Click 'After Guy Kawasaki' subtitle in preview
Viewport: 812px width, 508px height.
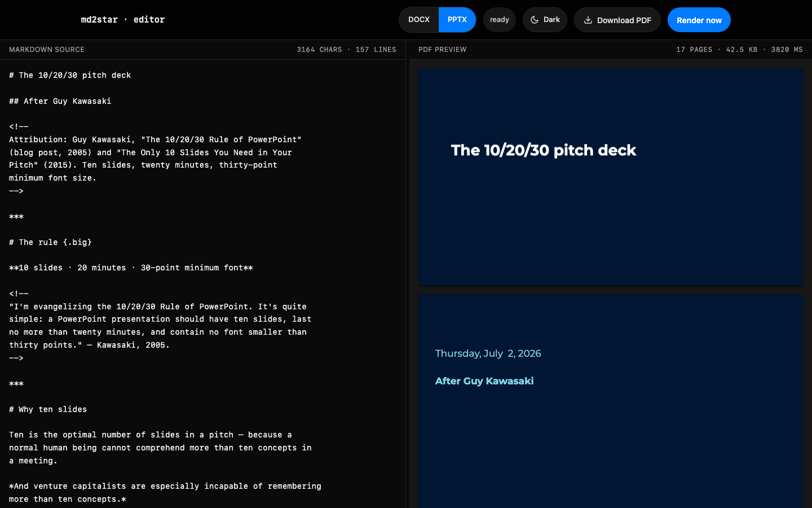coord(484,381)
